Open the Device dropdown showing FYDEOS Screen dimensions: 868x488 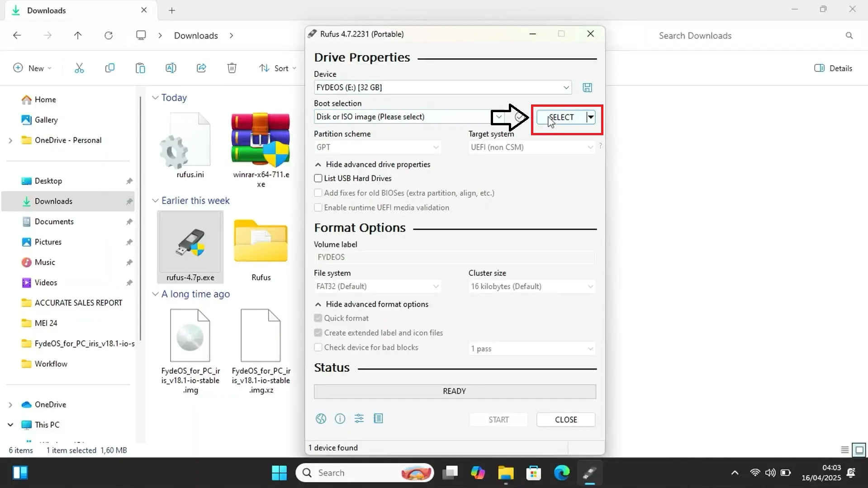pos(565,87)
